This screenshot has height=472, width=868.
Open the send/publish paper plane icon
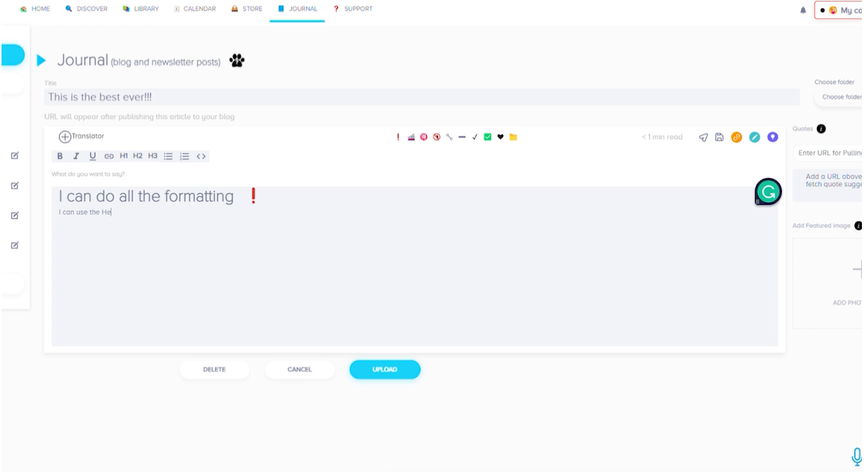click(703, 136)
